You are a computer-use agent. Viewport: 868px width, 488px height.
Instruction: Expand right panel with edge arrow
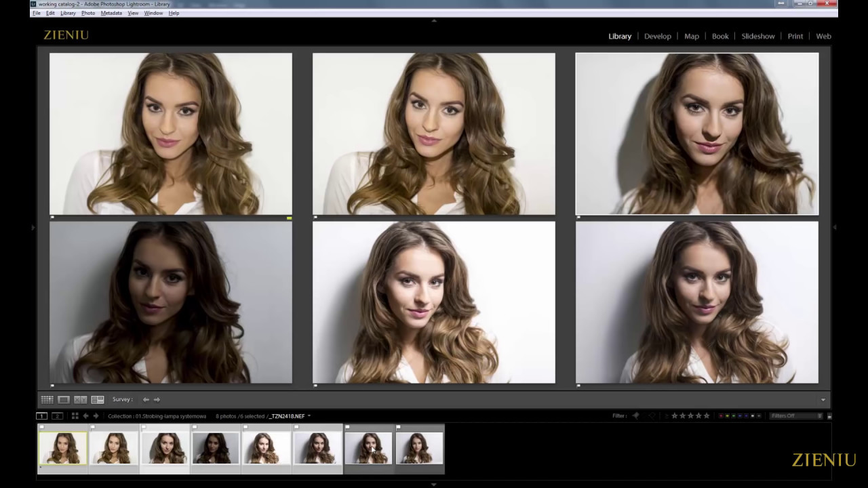click(835, 228)
